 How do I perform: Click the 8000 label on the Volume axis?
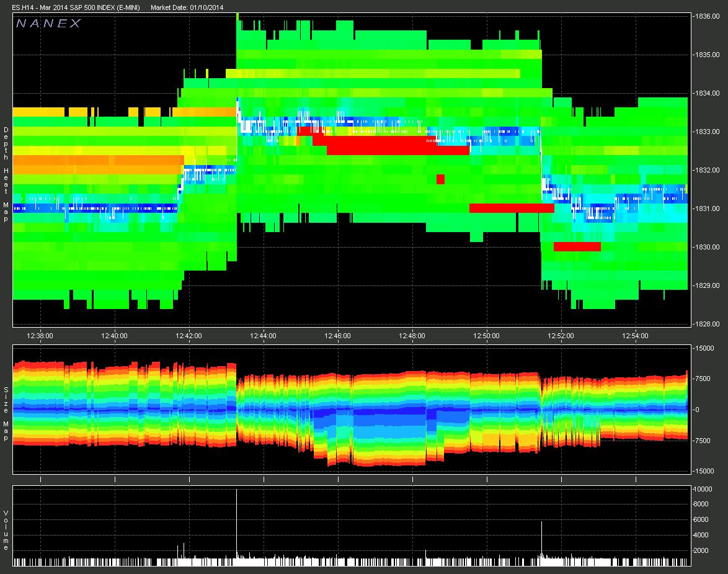tap(701, 504)
